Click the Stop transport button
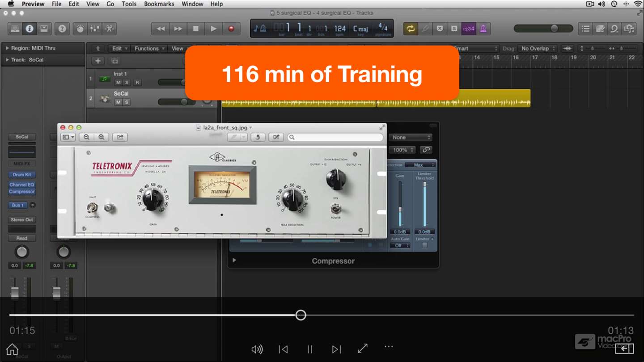 [196, 29]
